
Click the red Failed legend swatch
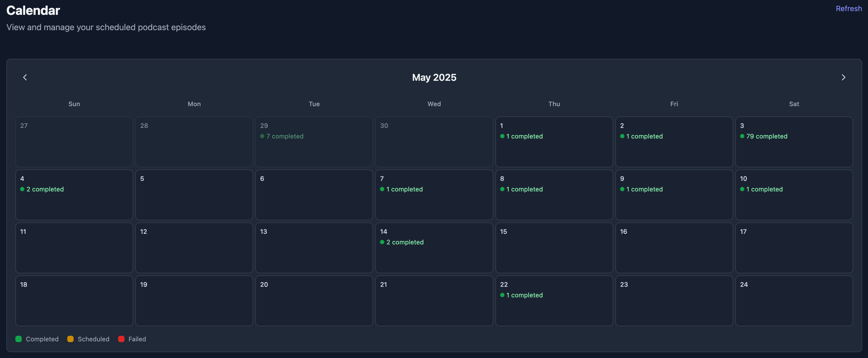pos(121,339)
